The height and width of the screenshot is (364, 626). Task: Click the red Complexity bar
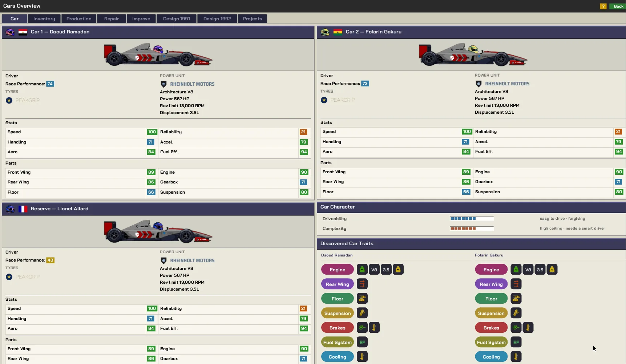[x=472, y=228]
